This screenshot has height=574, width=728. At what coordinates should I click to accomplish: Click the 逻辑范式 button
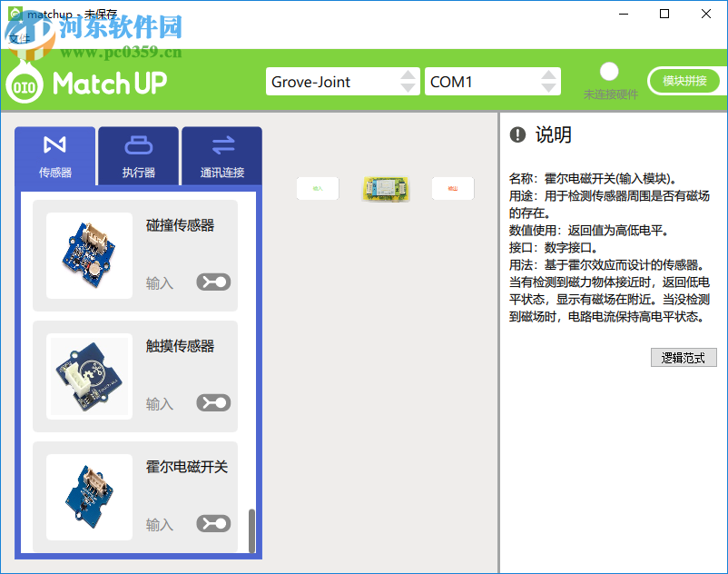pos(684,357)
